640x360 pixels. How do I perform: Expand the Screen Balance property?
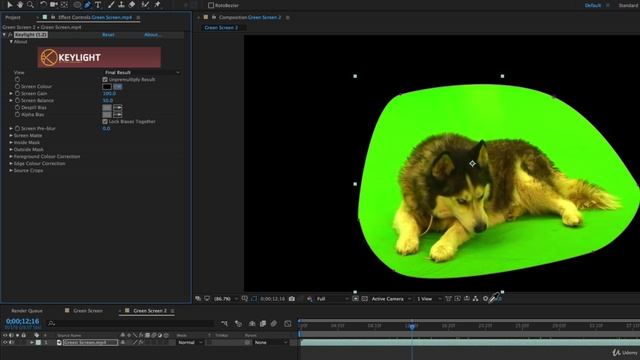point(11,100)
